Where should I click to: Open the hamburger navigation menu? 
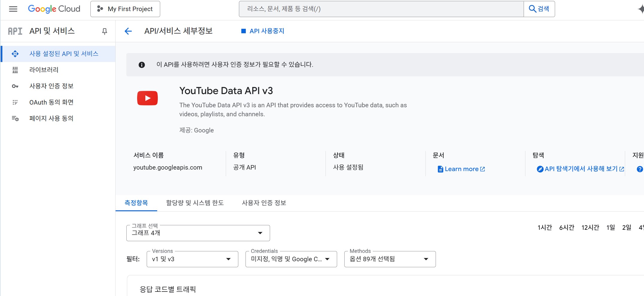(13, 9)
